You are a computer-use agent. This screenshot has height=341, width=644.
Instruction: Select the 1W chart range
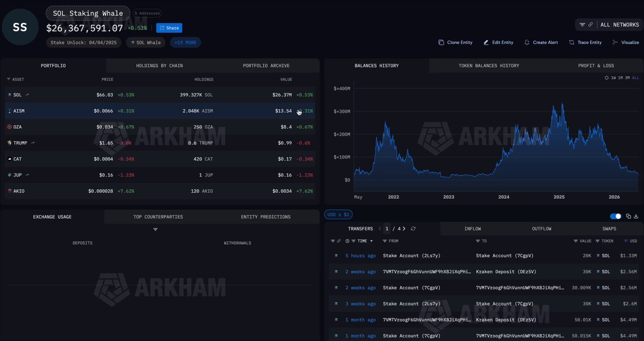tap(614, 78)
